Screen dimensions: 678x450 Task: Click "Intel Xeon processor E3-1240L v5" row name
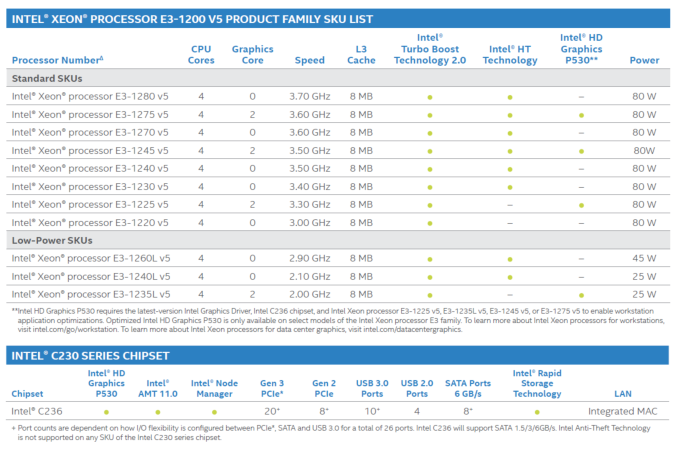[x=91, y=276]
